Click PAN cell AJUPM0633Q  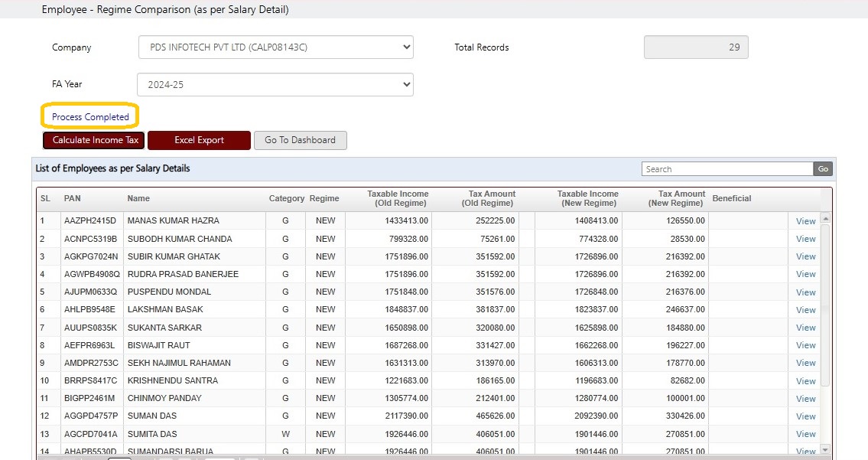coord(91,292)
